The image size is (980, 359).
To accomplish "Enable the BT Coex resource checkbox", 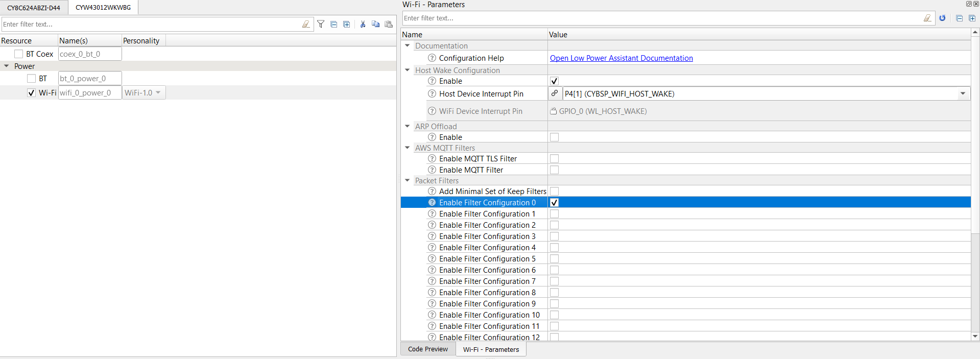I will pos(19,54).
